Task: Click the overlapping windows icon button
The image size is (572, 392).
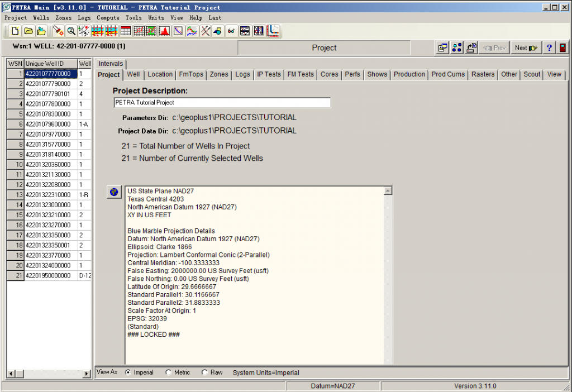Action: [443, 48]
